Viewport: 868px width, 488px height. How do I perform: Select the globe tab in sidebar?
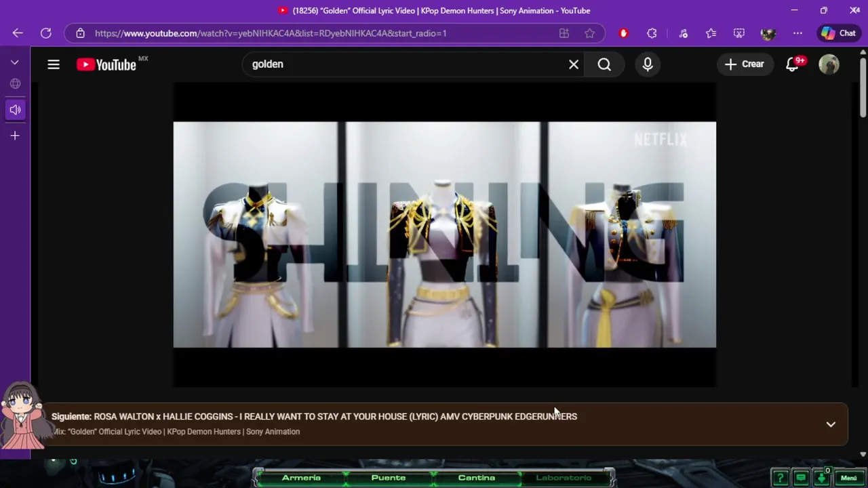[15, 84]
